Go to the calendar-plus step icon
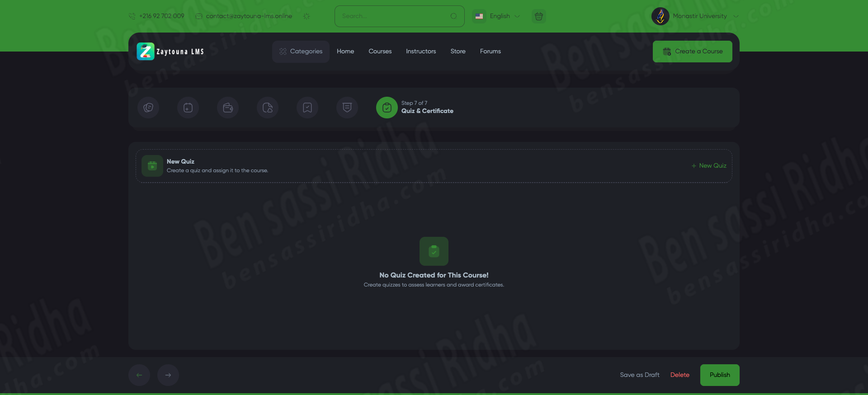This screenshot has height=395, width=868. click(188, 108)
